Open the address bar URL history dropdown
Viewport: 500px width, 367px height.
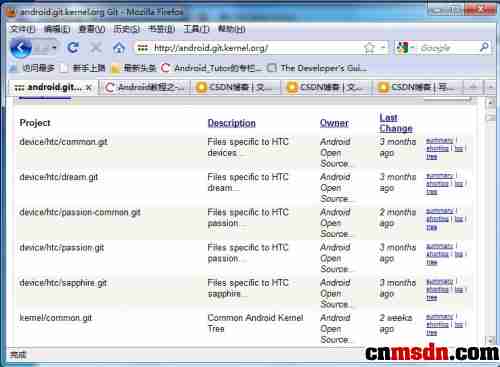(x=383, y=48)
